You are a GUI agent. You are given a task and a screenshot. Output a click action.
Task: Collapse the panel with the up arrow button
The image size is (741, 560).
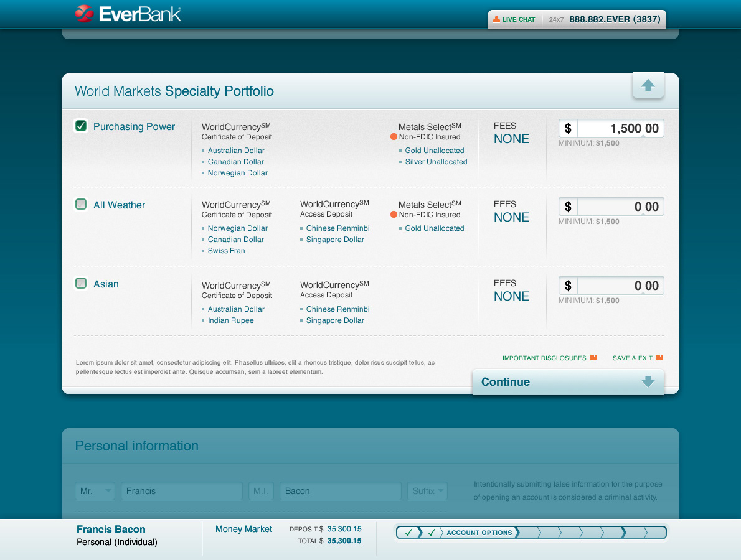pos(648,85)
